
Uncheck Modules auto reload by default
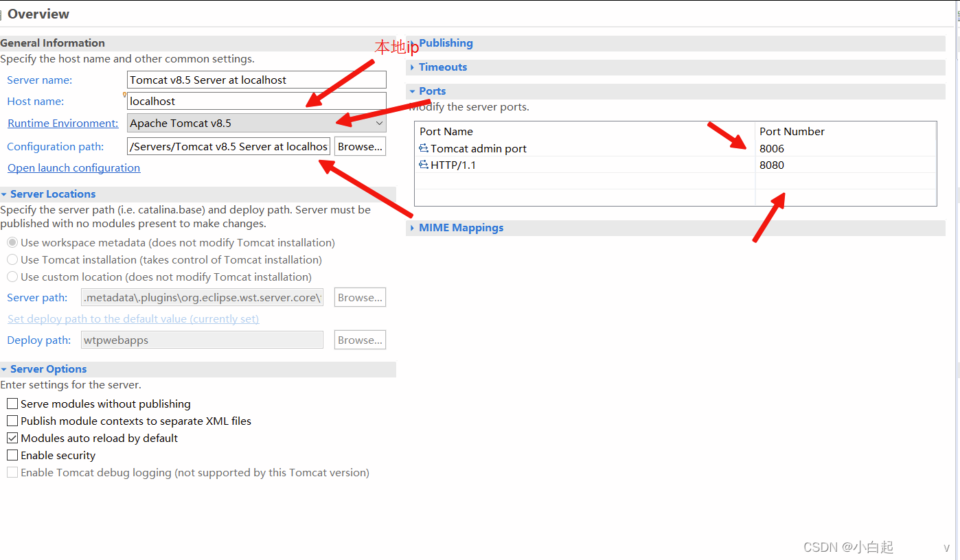point(12,438)
